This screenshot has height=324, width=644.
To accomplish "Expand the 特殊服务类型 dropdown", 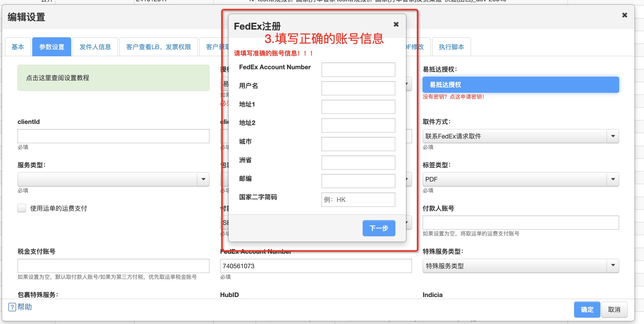I will [520, 266].
